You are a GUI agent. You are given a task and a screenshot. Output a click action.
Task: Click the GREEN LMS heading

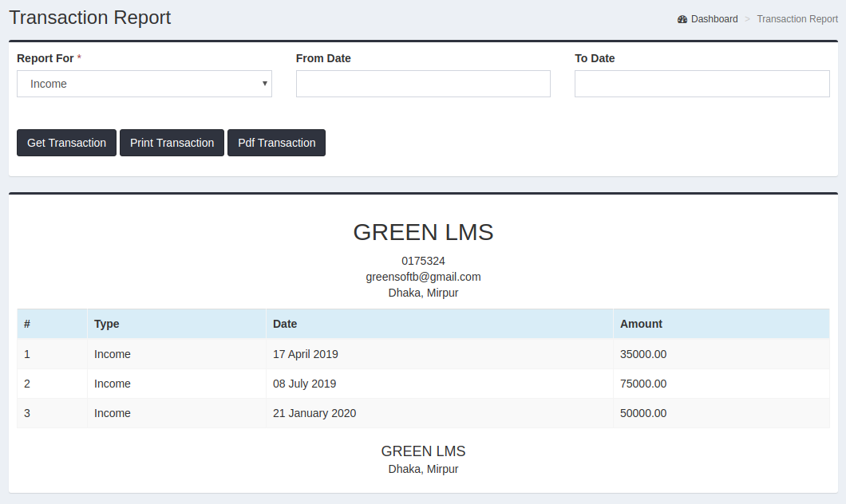[423, 233]
